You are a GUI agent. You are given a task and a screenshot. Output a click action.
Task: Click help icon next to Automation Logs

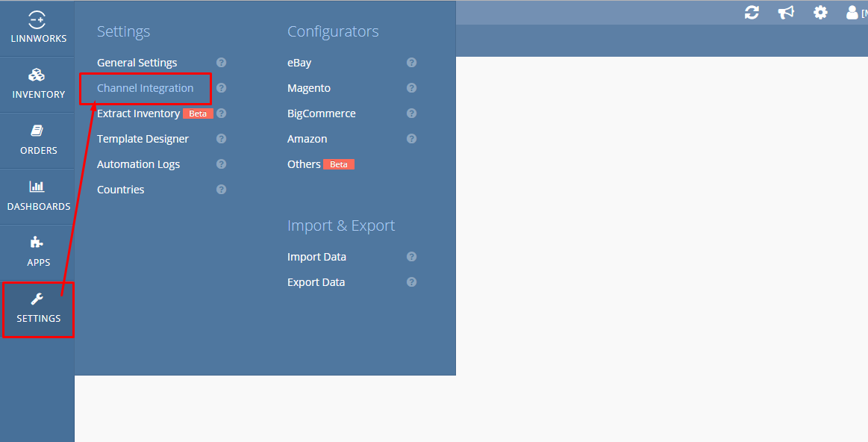tap(222, 164)
